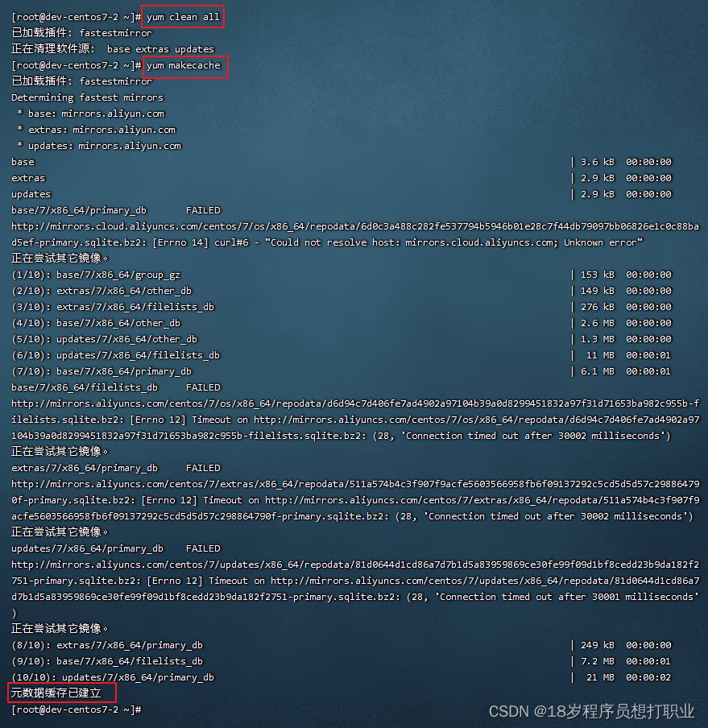This screenshot has height=728, width=708.
Task: Click the final shell prompt line
Action: tap(77, 709)
